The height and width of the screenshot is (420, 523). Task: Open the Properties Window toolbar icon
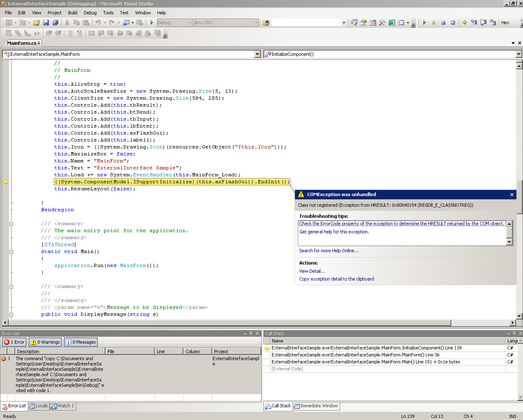(363, 23)
